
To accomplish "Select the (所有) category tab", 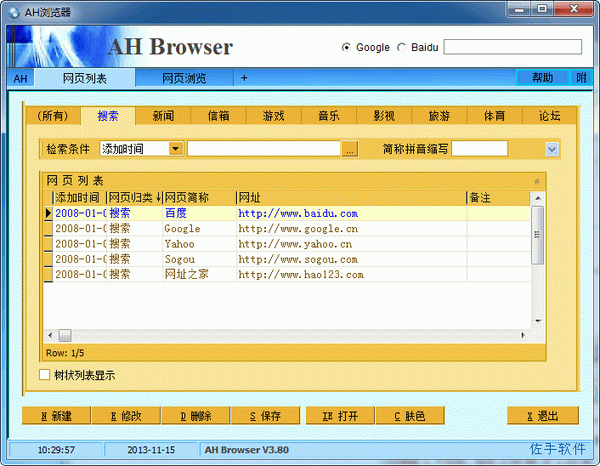I will [53, 116].
